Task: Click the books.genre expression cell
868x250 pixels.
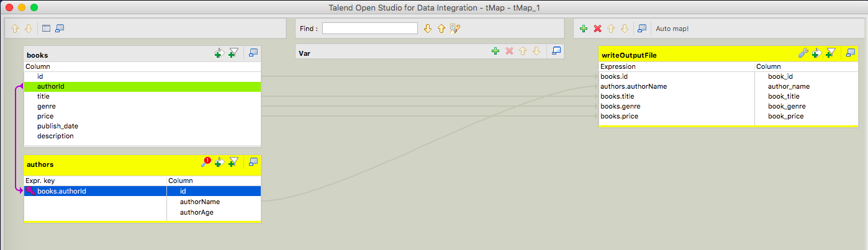Action: pos(677,106)
